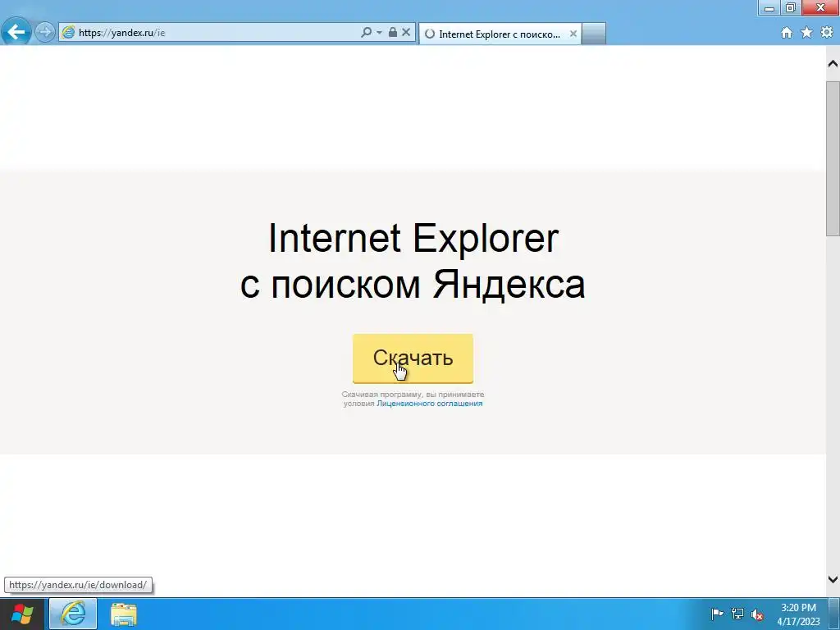840x630 pixels.
Task: Click the search magnifier in address bar
Action: pos(366,32)
